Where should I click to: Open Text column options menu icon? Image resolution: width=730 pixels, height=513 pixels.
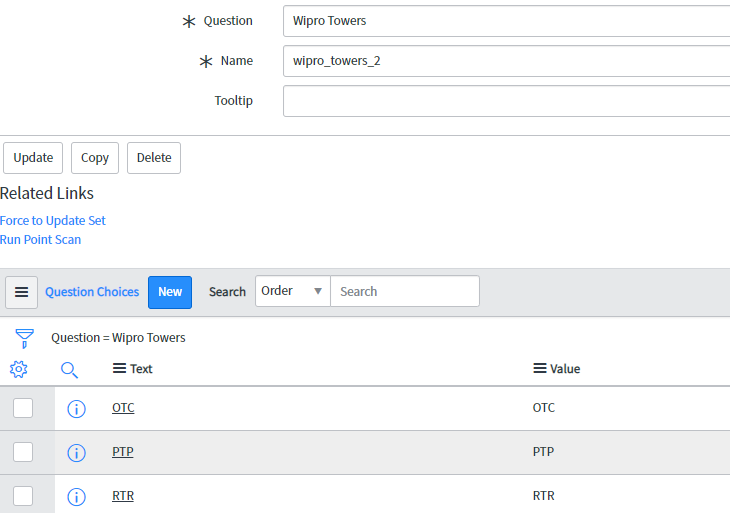coord(119,369)
